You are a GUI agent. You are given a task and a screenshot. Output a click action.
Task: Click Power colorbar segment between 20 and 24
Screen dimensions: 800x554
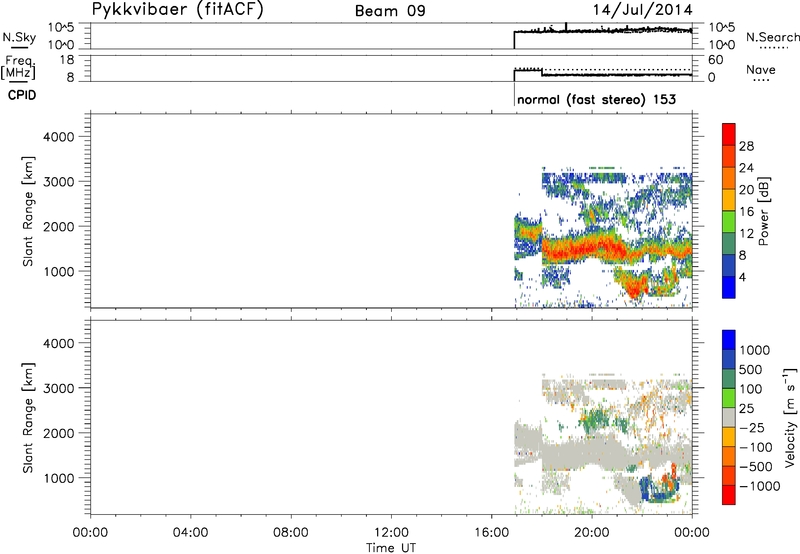[729, 178]
